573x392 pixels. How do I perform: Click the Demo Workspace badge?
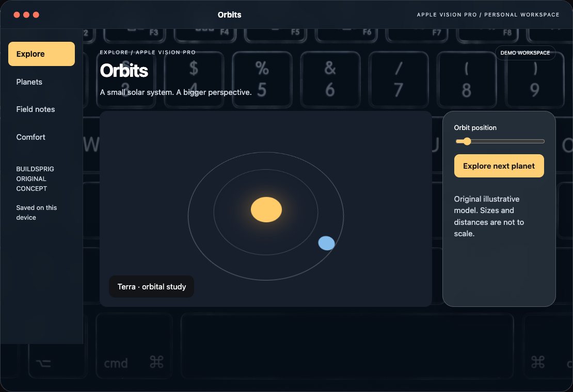pos(525,53)
